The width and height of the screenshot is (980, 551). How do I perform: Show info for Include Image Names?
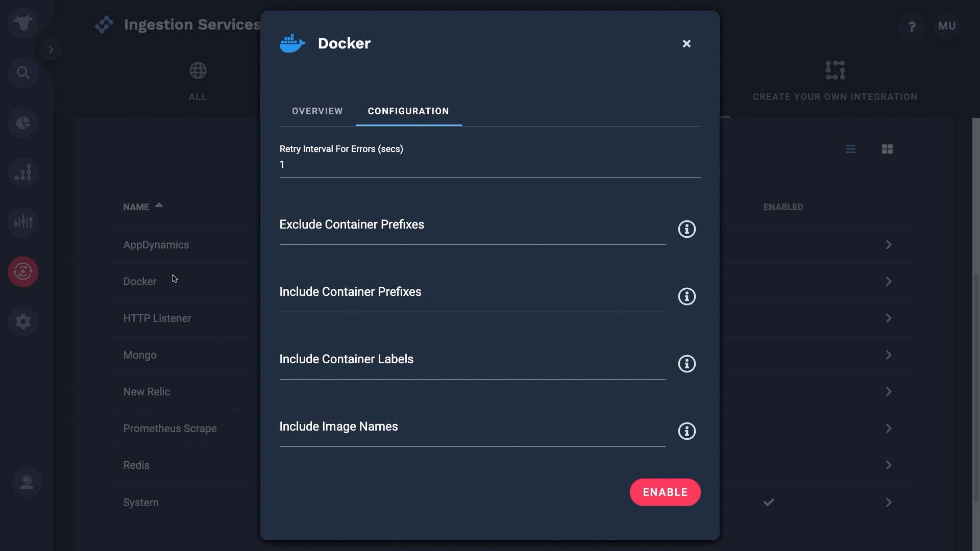click(687, 431)
